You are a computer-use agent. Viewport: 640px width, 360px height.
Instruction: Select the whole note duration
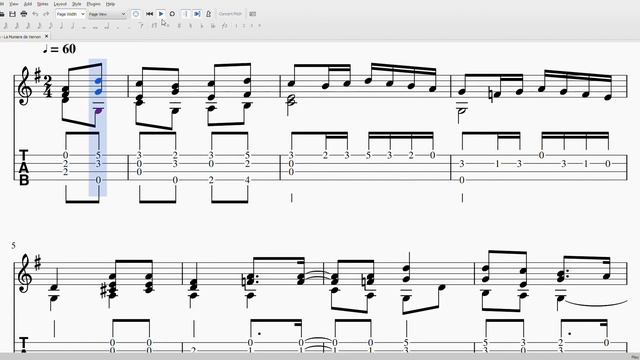point(84,27)
